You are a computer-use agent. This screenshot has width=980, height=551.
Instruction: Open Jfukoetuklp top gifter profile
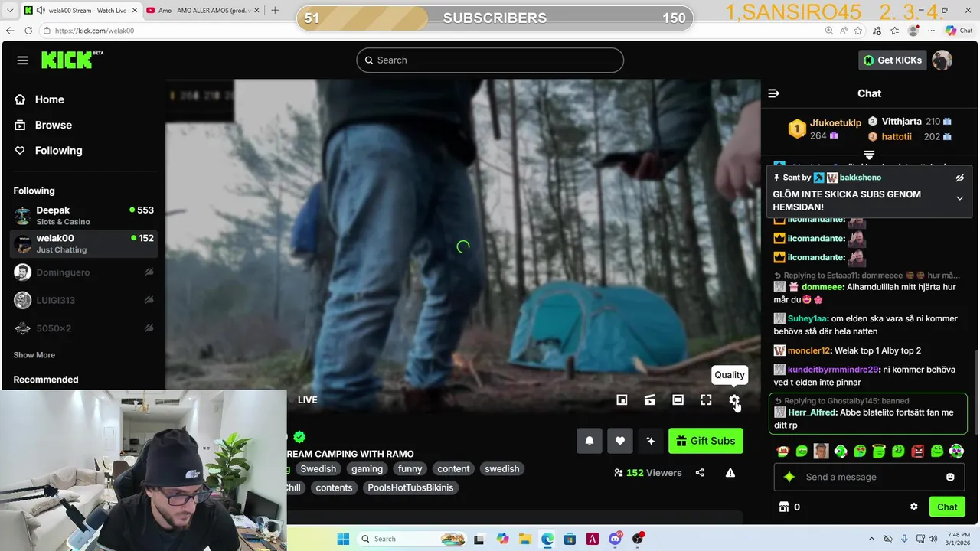pyautogui.click(x=835, y=122)
